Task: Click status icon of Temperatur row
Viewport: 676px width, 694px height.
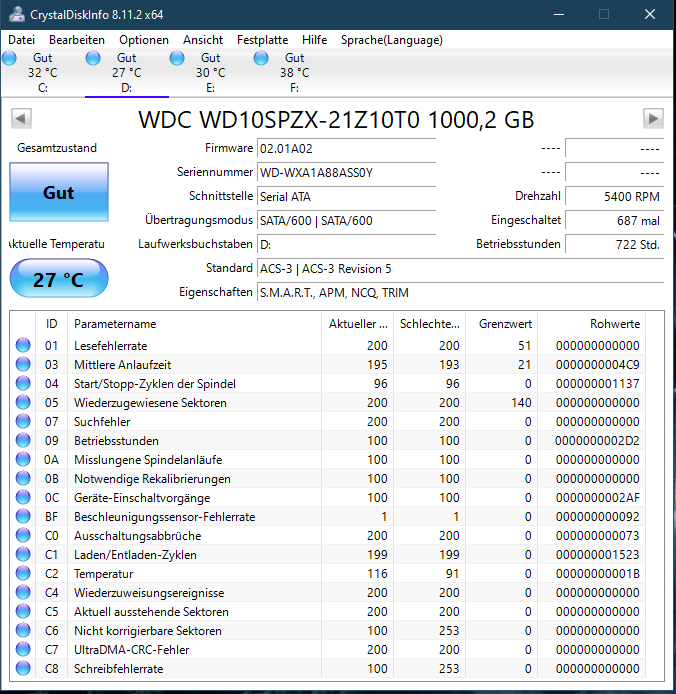Action: [x=23, y=574]
